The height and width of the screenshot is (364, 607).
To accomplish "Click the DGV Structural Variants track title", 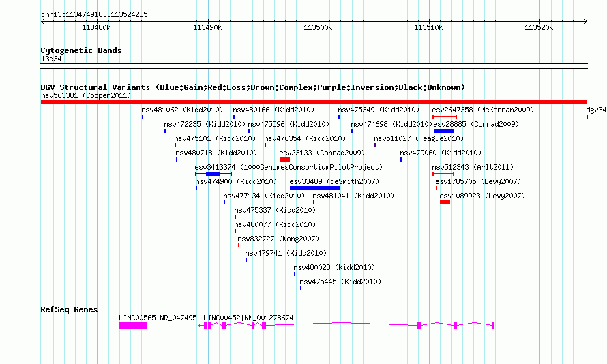I will [253, 87].
